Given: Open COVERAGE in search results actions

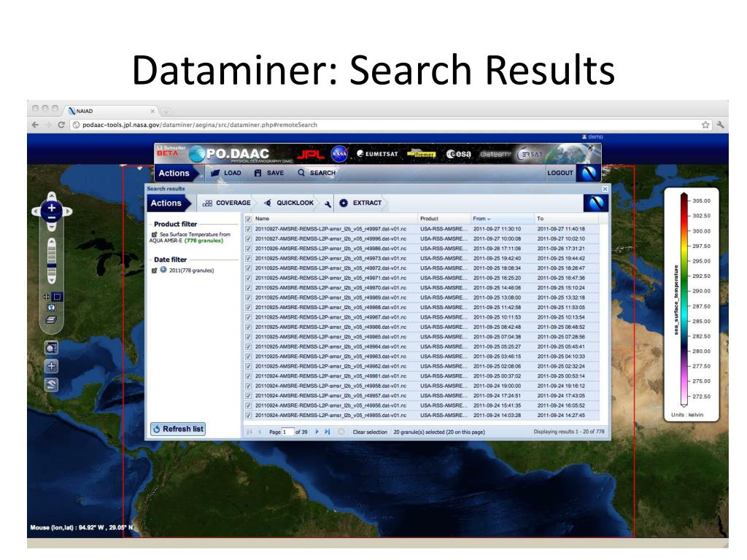Looking at the screenshot, I should [x=227, y=203].
